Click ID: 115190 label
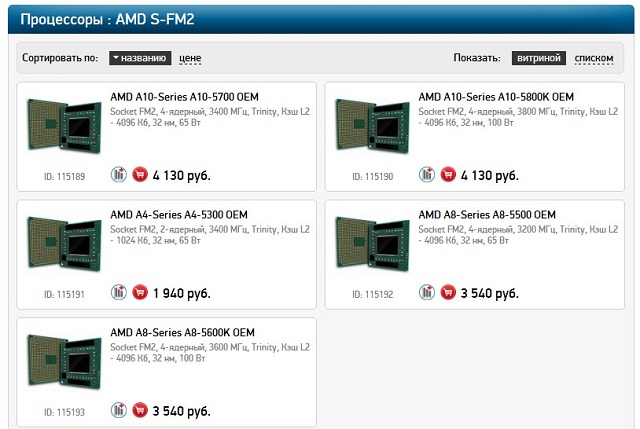This screenshot has height=429, width=640. (373, 177)
